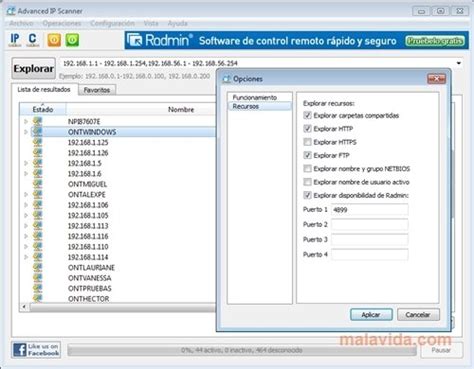Viewport: 474px width, 369px height.
Task: Click the Radmin logo in banner
Action: [x=160, y=40]
